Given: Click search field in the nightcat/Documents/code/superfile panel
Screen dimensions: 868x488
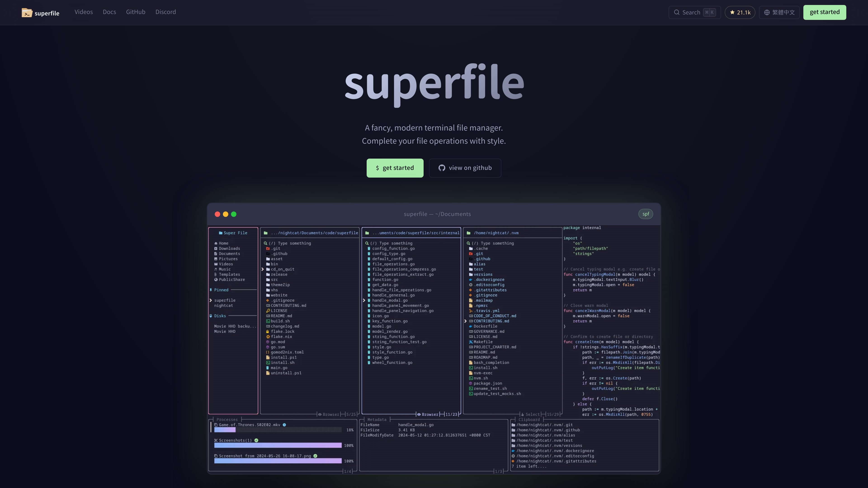Looking at the screenshot, I should [x=290, y=243].
